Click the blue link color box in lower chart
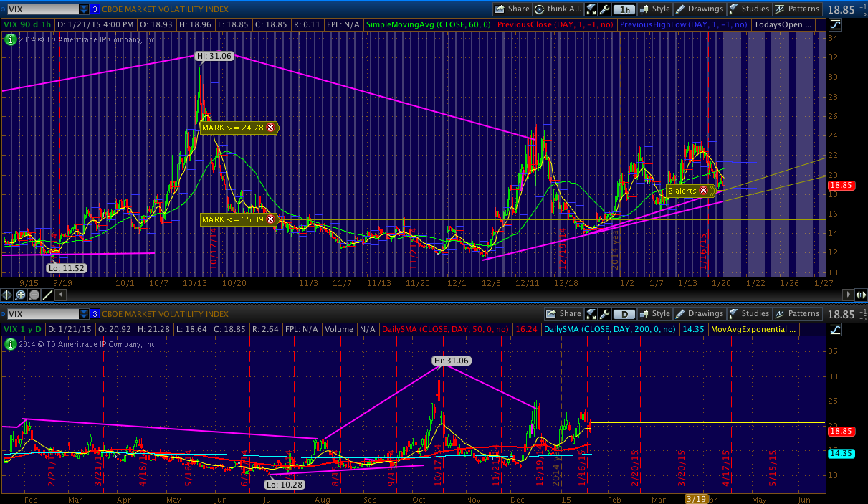This screenshot has width=868, height=504. click(95, 314)
